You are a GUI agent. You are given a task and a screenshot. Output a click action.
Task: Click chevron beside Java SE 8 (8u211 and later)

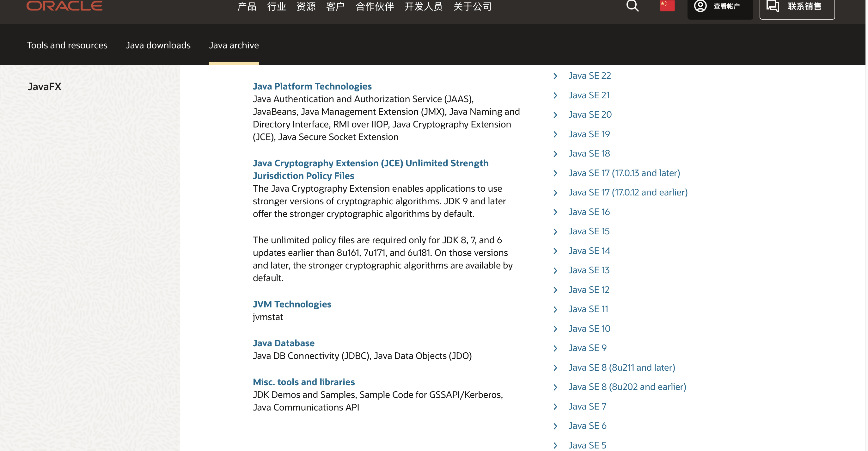click(555, 368)
